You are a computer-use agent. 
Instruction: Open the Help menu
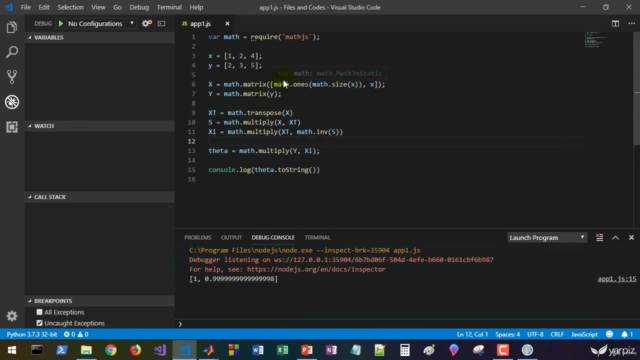coord(196,7)
